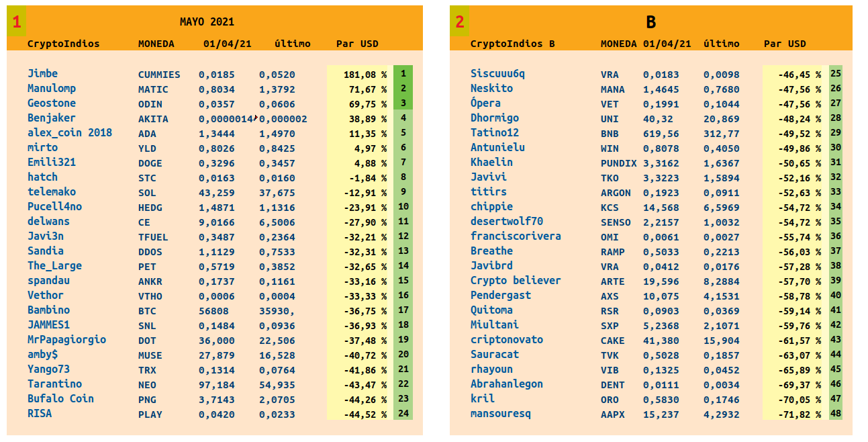
Task: Click the 181,08 % gain value
Action: (365, 75)
